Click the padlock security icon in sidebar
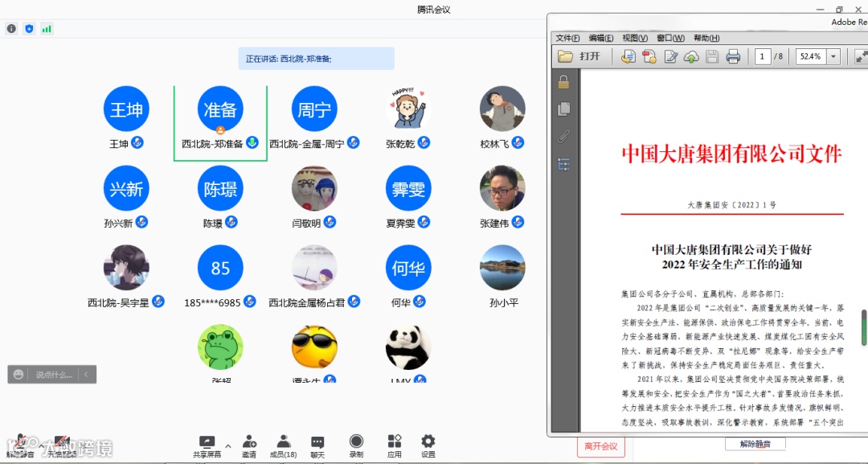 (x=563, y=82)
